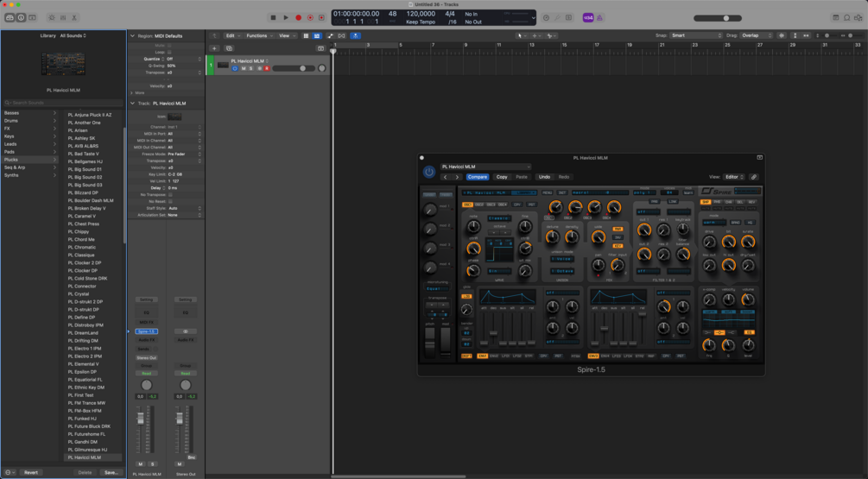Toggle Spire plugin power button

tap(429, 172)
